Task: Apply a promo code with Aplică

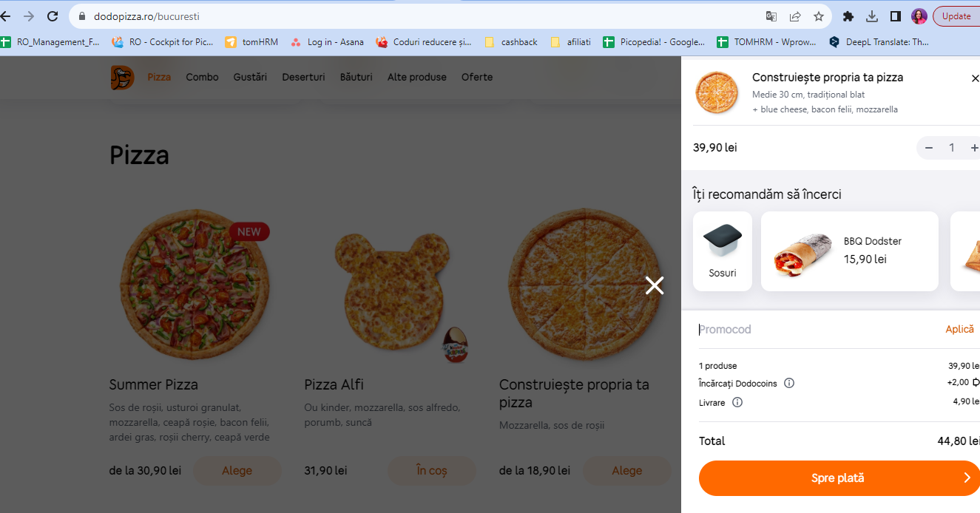Action: tap(959, 329)
